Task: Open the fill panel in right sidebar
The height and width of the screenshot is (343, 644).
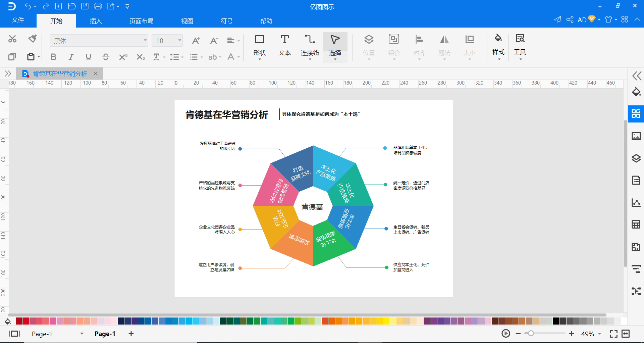Action: coord(636,92)
